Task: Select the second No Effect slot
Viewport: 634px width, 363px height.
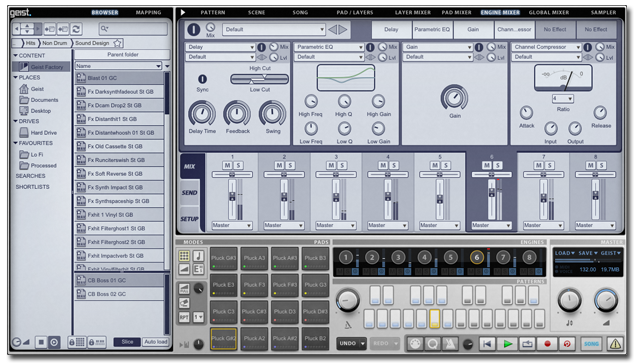Action: [x=596, y=30]
